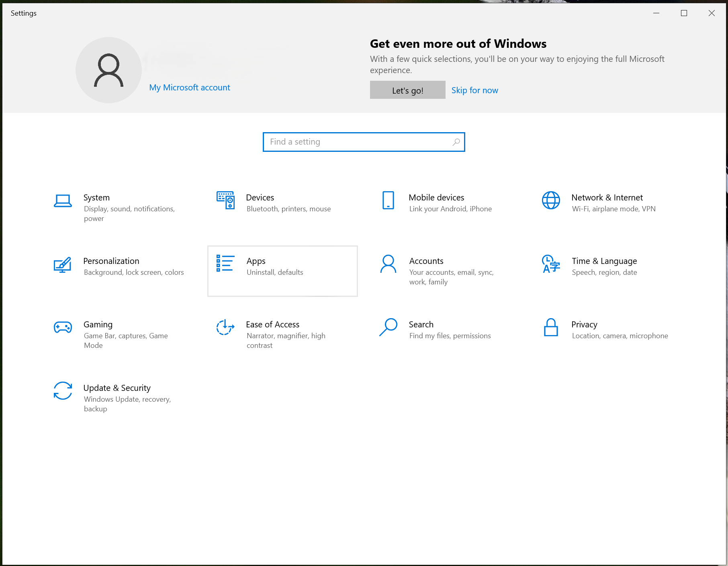Image resolution: width=728 pixels, height=566 pixels.
Task: Open the Network & Internet globe icon
Action: [x=551, y=200]
